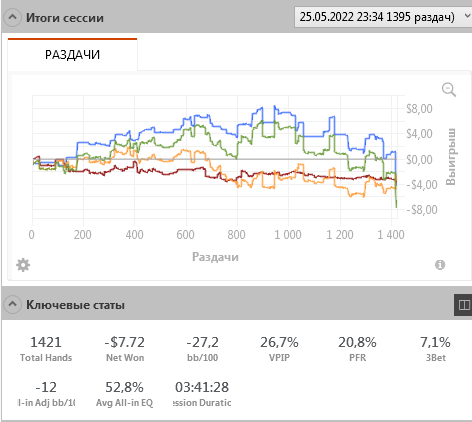Click the Выигрыш y-axis label

(x=451, y=156)
